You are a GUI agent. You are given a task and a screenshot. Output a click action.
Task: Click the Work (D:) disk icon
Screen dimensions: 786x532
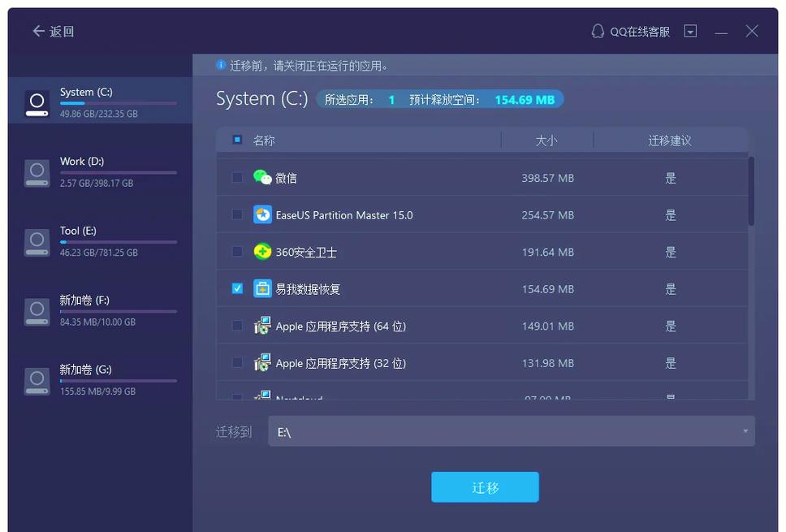click(37, 173)
